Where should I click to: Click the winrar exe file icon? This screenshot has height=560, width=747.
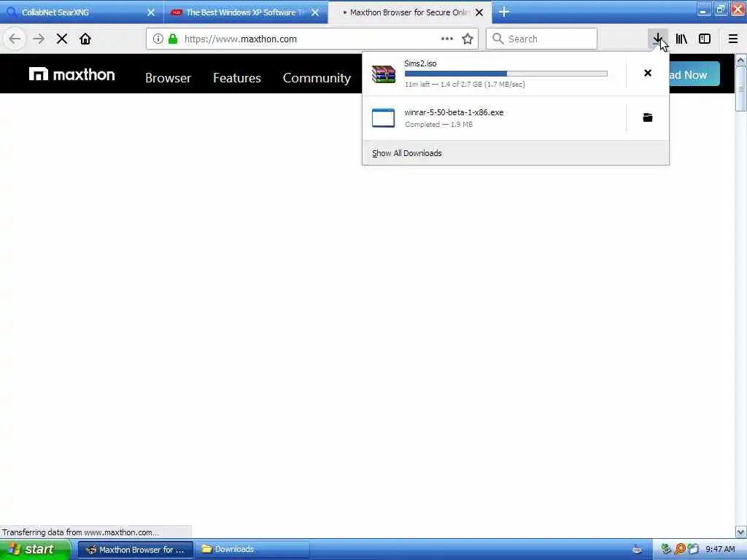point(384,118)
